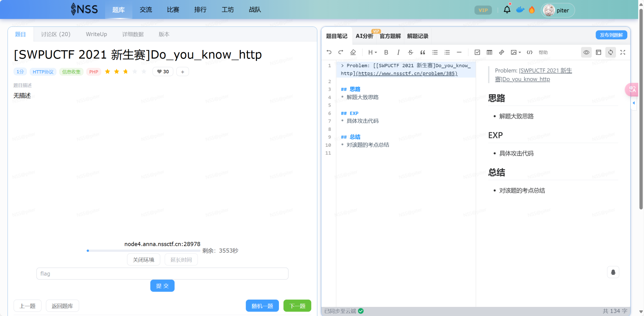
Task: Click the flag input field
Action: click(x=162, y=273)
